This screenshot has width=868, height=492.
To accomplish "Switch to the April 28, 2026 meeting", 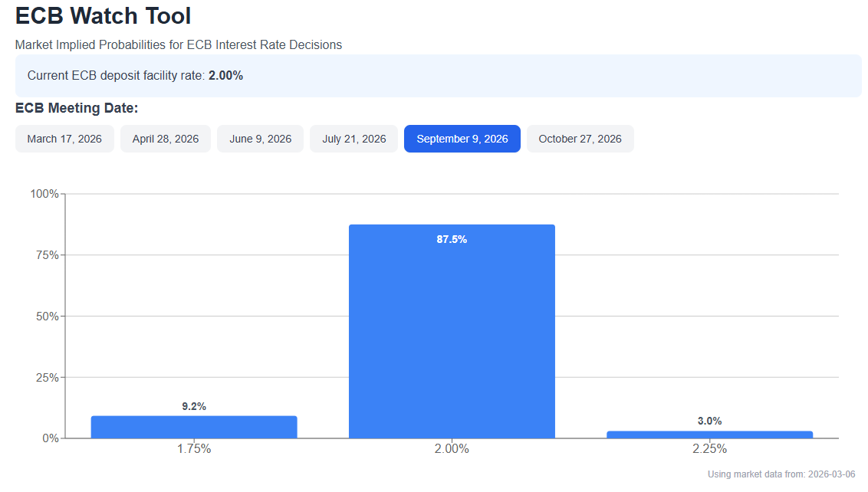I will pos(165,139).
